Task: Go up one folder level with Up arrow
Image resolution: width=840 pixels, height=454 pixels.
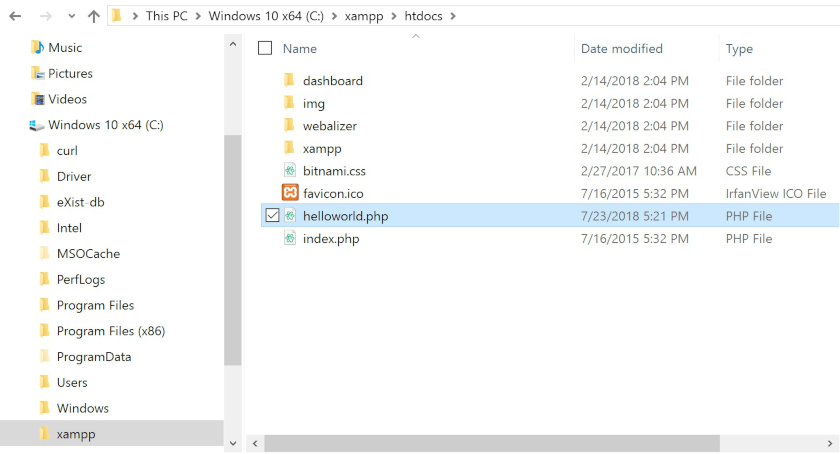Action: point(93,16)
